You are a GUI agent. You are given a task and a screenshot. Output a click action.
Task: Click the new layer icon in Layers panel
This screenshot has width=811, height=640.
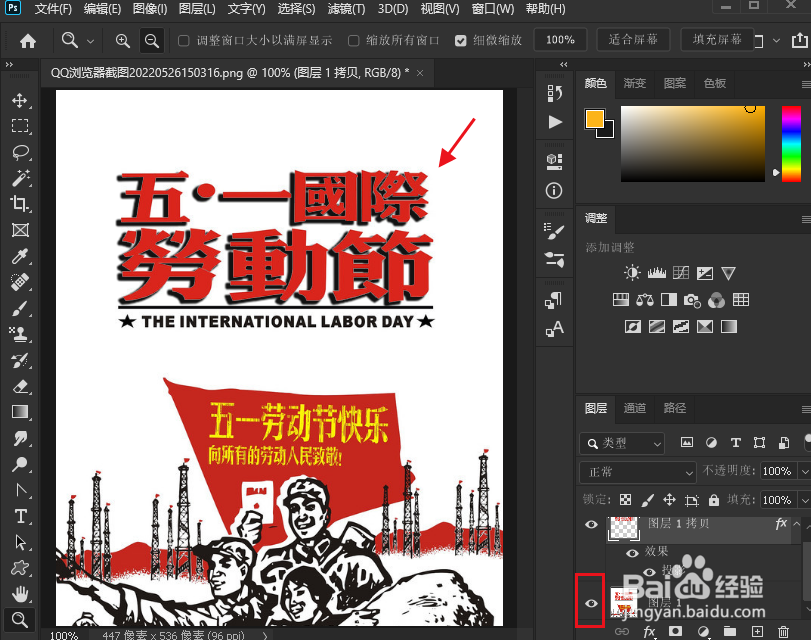757,632
